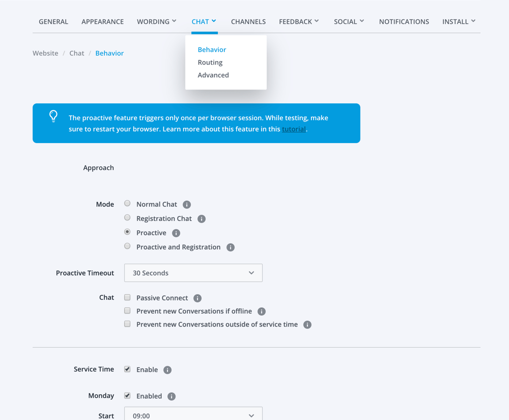Open the Monday Start time dropdown
Image resolution: width=509 pixels, height=420 pixels.
[x=193, y=414]
